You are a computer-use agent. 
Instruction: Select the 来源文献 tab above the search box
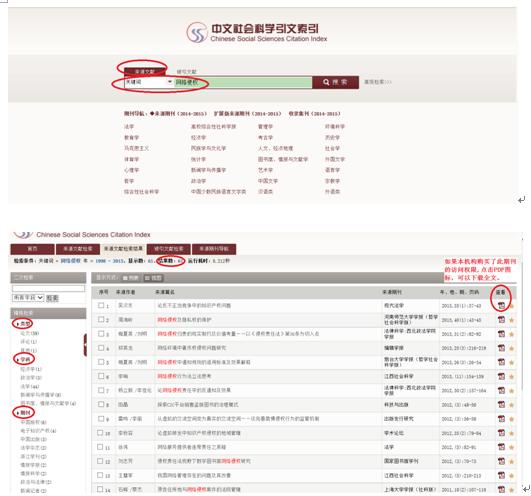(x=145, y=71)
